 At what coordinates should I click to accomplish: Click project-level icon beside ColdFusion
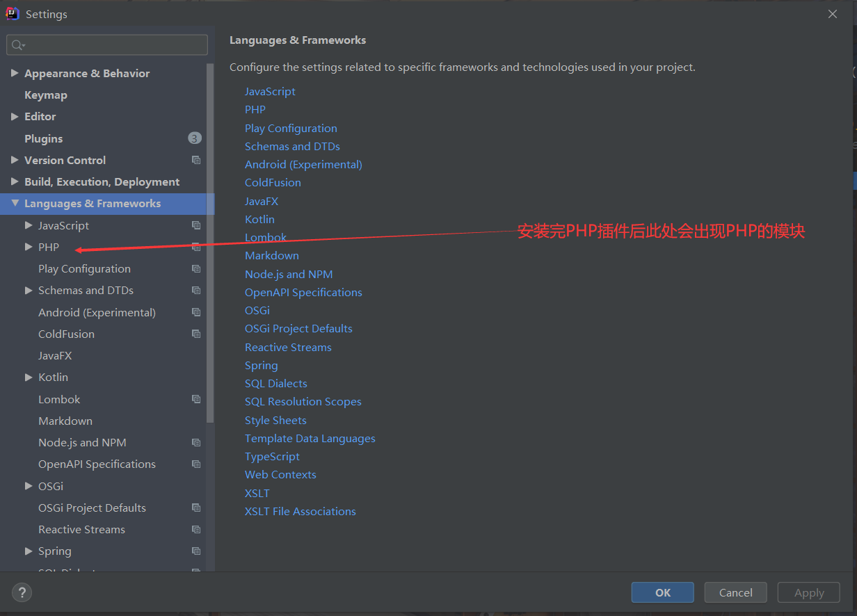click(196, 334)
